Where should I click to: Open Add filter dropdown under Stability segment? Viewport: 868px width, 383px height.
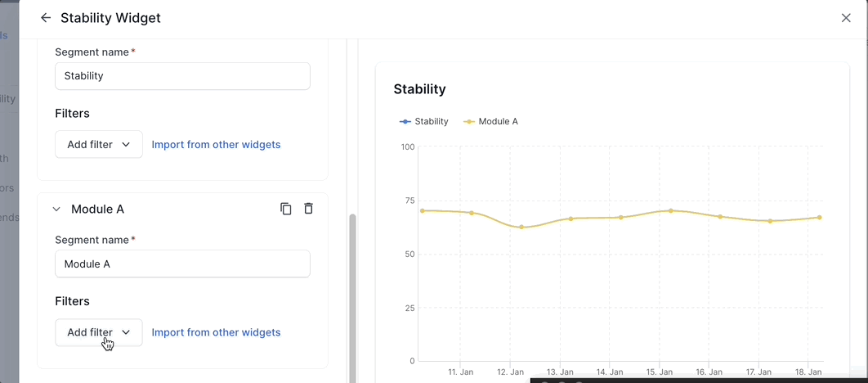click(x=98, y=145)
